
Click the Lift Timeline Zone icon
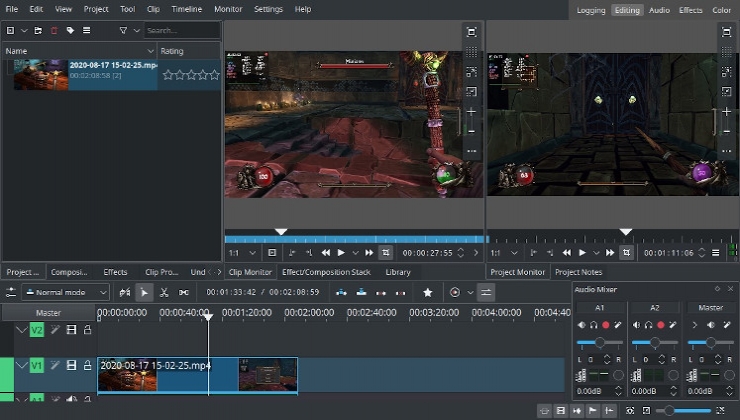tap(401, 293)
